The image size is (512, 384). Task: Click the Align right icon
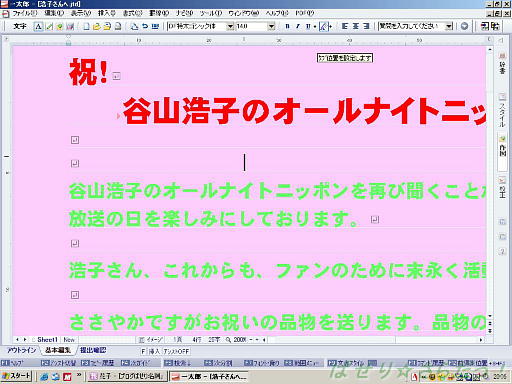tap(366, 26)
